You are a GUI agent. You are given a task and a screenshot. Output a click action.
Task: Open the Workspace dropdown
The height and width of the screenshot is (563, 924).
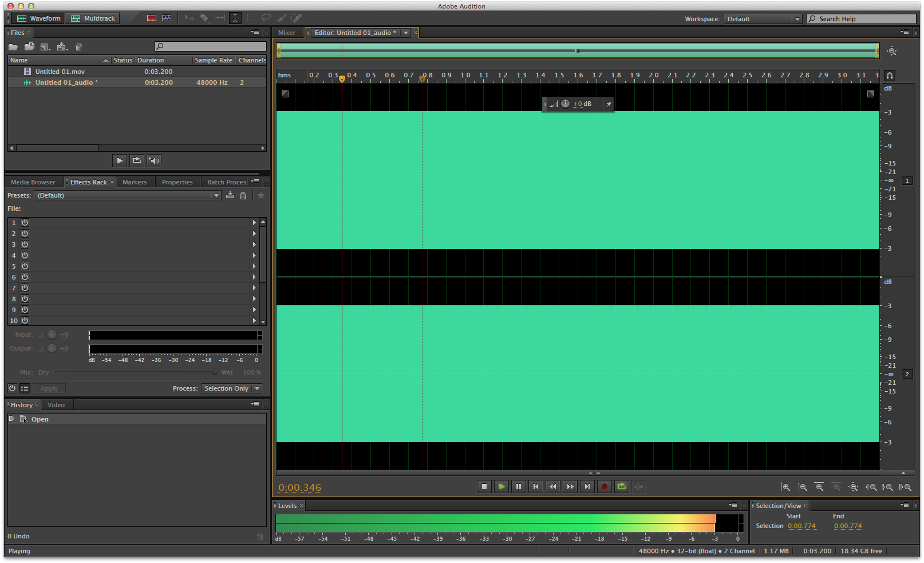763,19
